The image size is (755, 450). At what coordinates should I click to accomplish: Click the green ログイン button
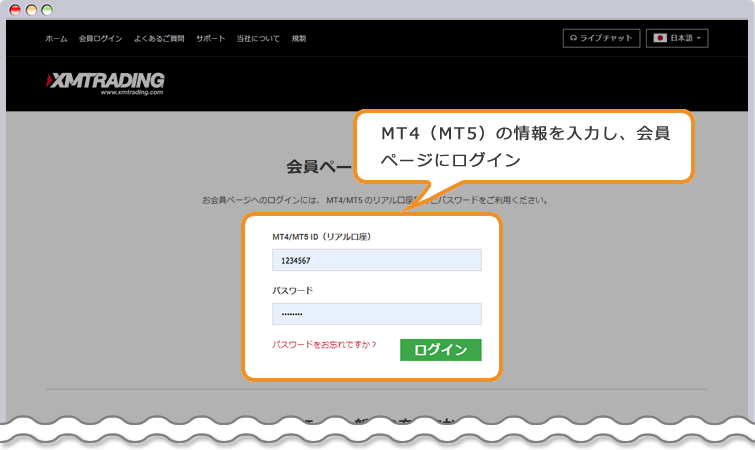click(441, 350)
